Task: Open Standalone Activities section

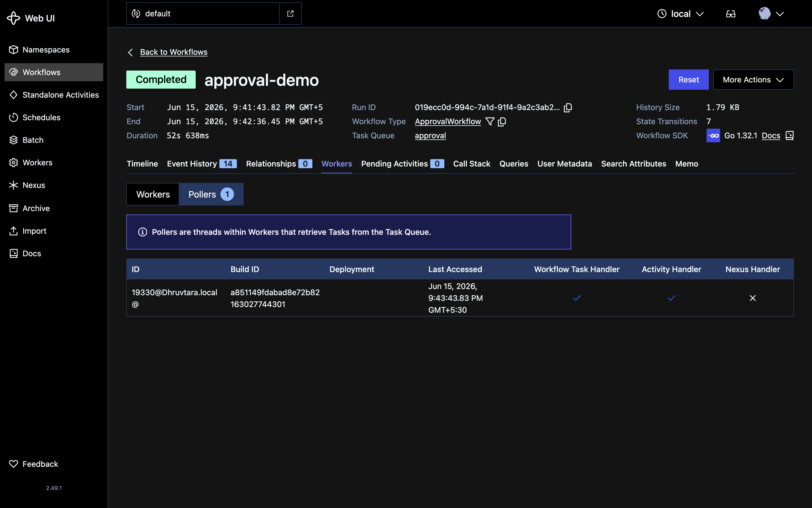Action: tap(54, 95)
